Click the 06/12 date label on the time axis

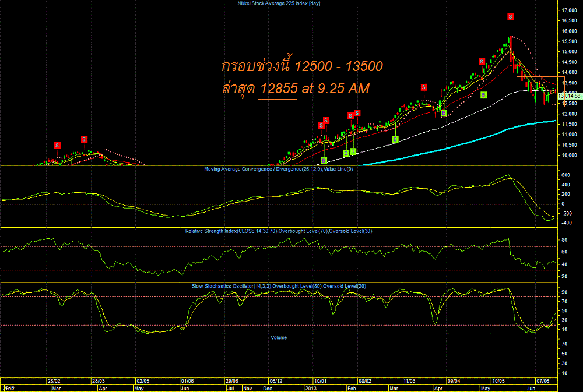pyautogui.click(x=276, y=381)
